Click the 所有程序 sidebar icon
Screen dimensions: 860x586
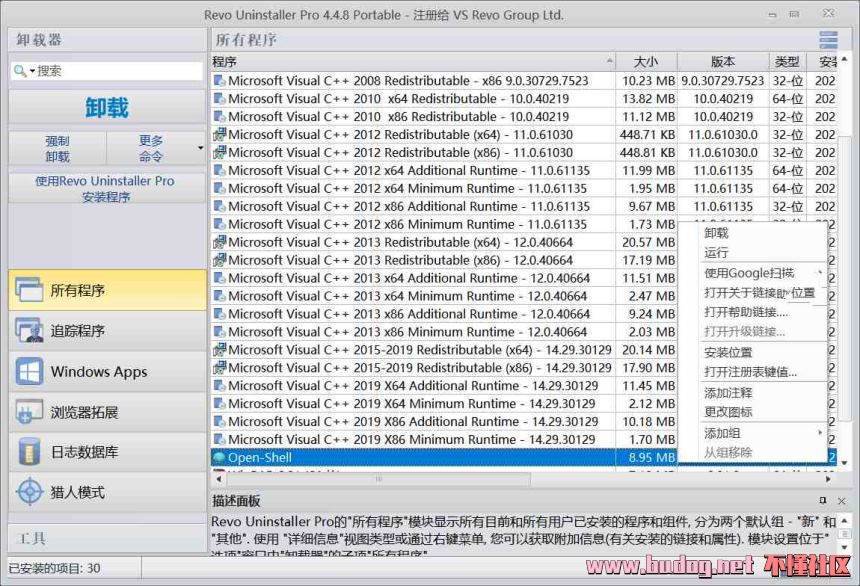click(29, 290)
